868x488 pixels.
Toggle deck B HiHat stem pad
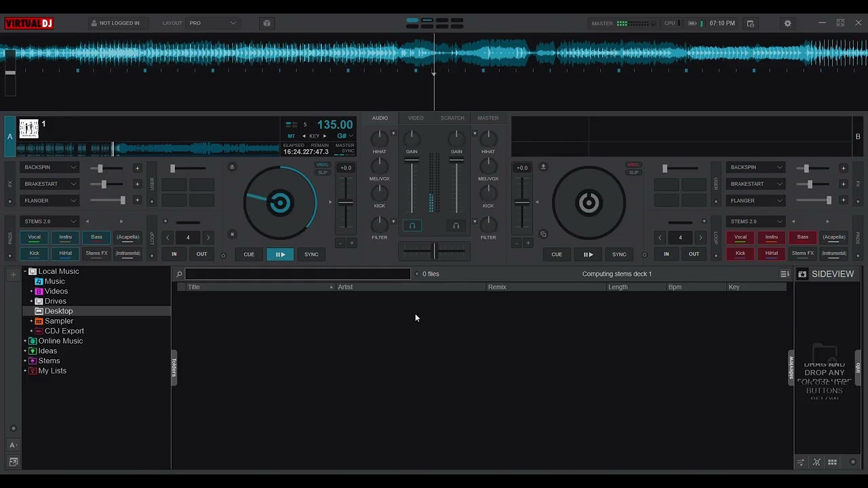pos(771,253)
